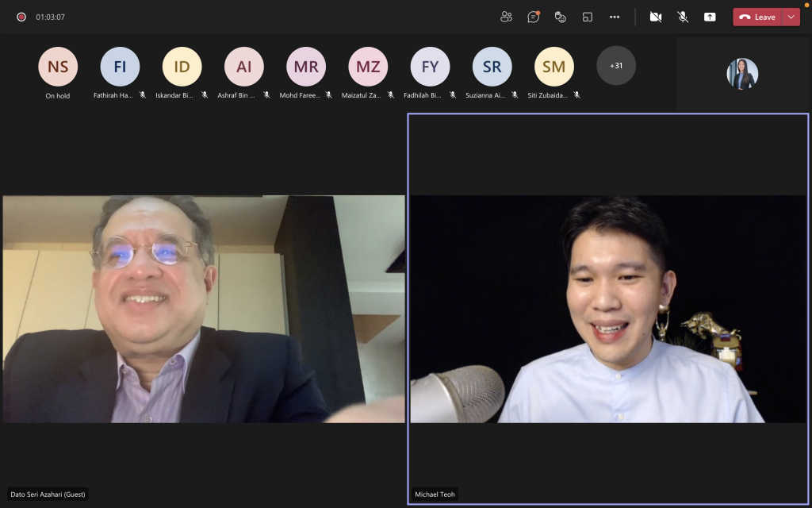The width and height of the screenshot is (812, 508).
Task: Unmute the microphone
Action: 683,17
